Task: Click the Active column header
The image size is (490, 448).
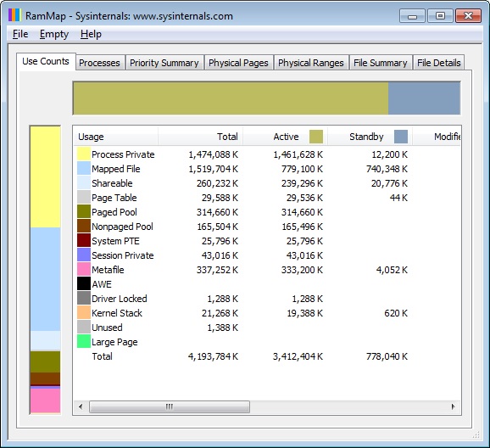Action: coord(285,137)
